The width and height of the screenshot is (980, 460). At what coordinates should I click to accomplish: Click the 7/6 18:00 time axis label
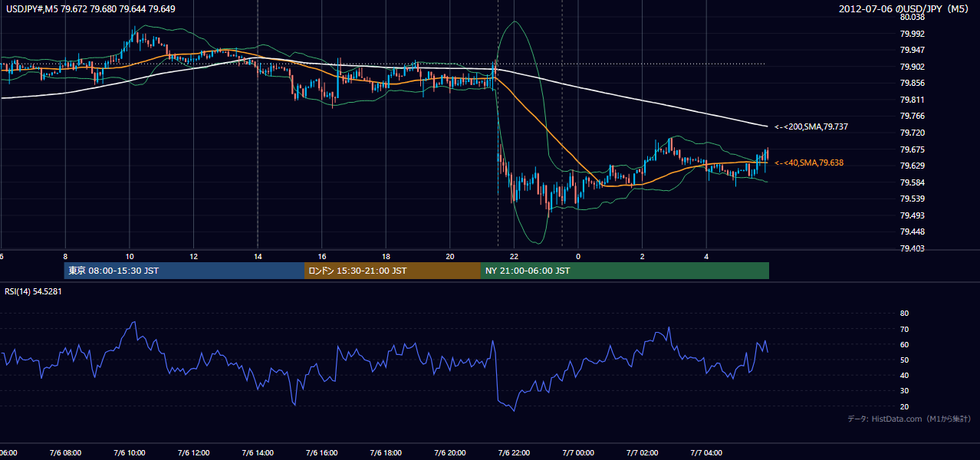coord(386,452)
